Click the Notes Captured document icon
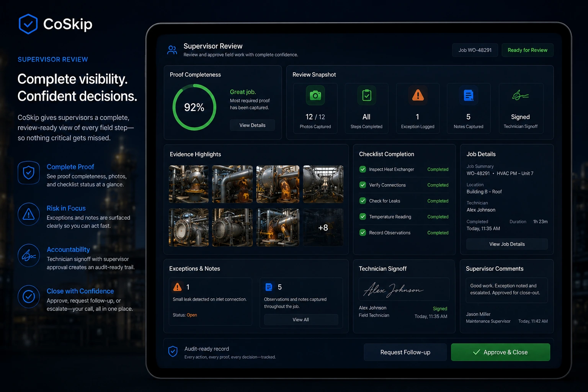The height and width of the screenshot is (392, 588). [x=469, y=95]
